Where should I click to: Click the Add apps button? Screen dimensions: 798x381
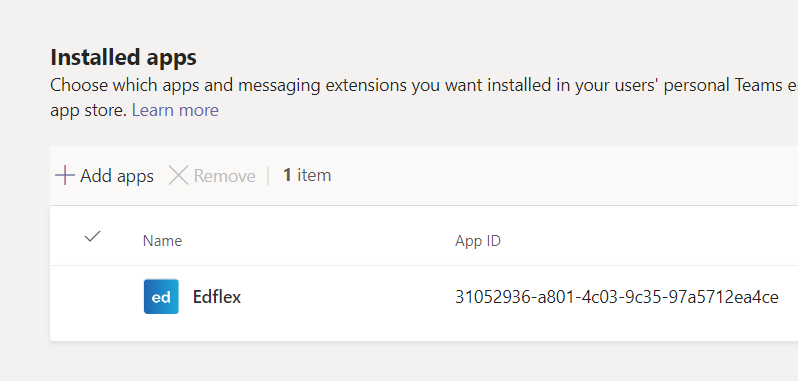point(104,175)
